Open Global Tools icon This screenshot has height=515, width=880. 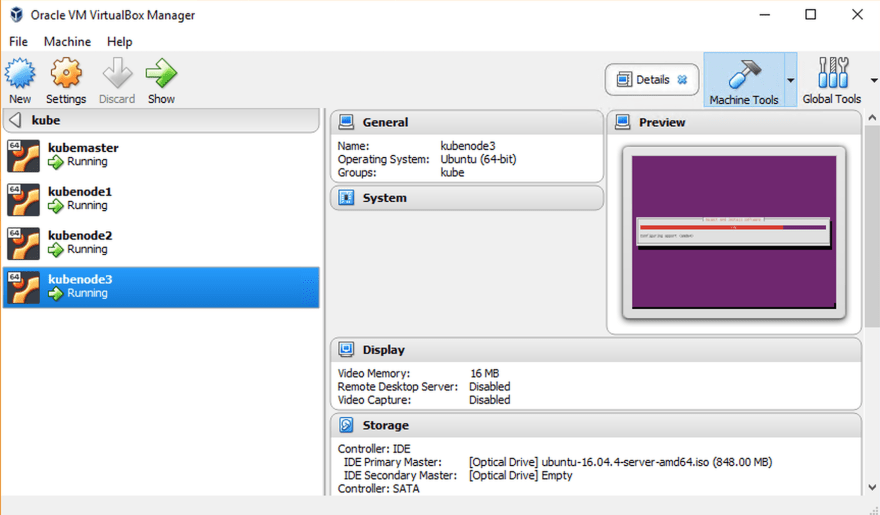pos(833,73)
